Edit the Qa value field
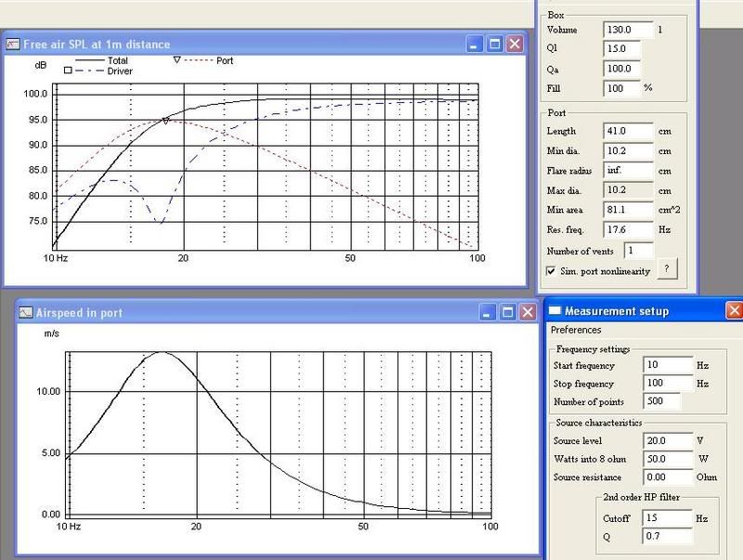The height and width of the screenshot is (560, 743). click(x=621, y=69)
